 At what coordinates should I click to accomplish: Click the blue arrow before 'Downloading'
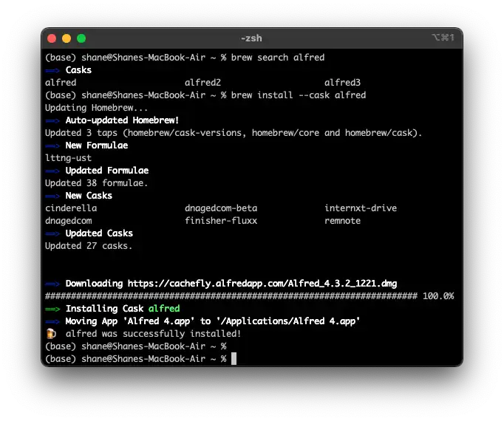click(52, 284)
